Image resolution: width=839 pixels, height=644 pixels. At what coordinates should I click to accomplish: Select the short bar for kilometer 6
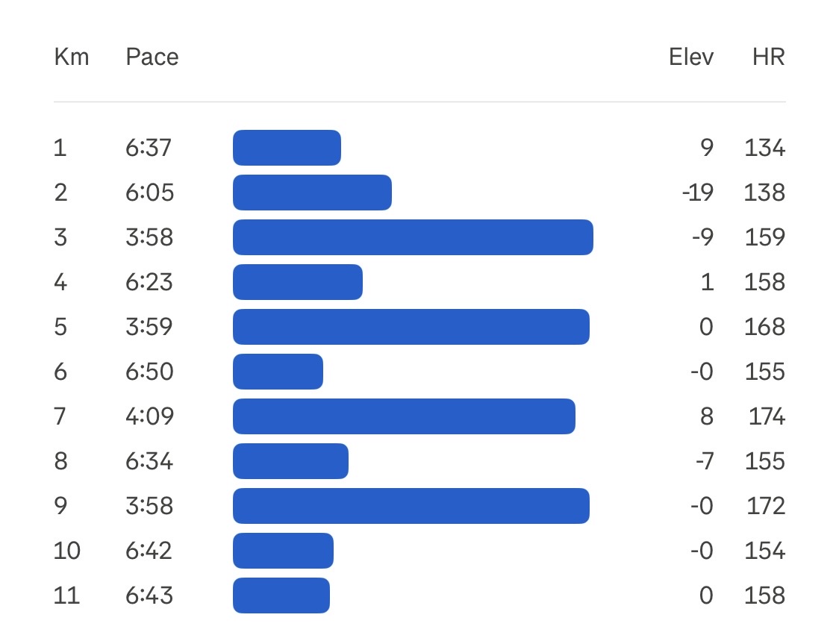pyautogui.click(x=278, y=372)
